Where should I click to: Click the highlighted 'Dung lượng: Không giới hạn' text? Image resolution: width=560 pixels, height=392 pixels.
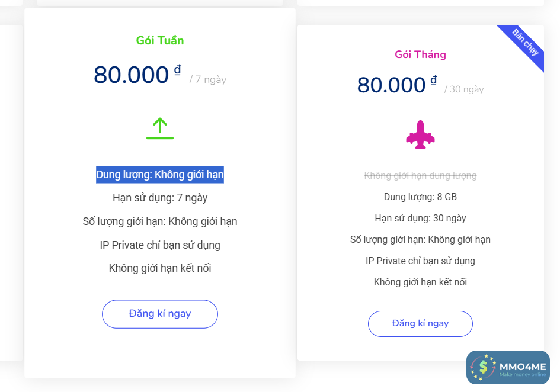(160, 175)
